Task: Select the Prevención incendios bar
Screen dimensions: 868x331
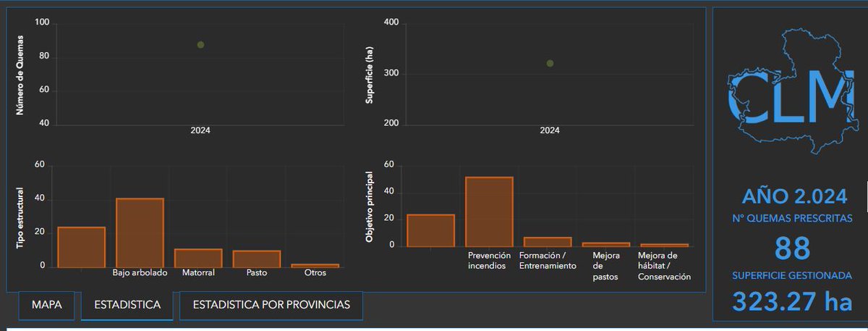Action: [489, 211]
